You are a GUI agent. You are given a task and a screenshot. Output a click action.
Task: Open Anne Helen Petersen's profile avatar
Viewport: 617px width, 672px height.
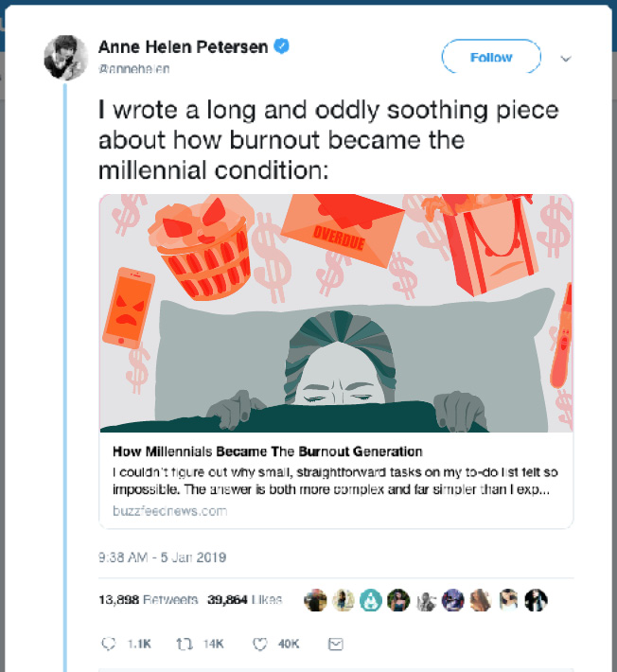66,57
